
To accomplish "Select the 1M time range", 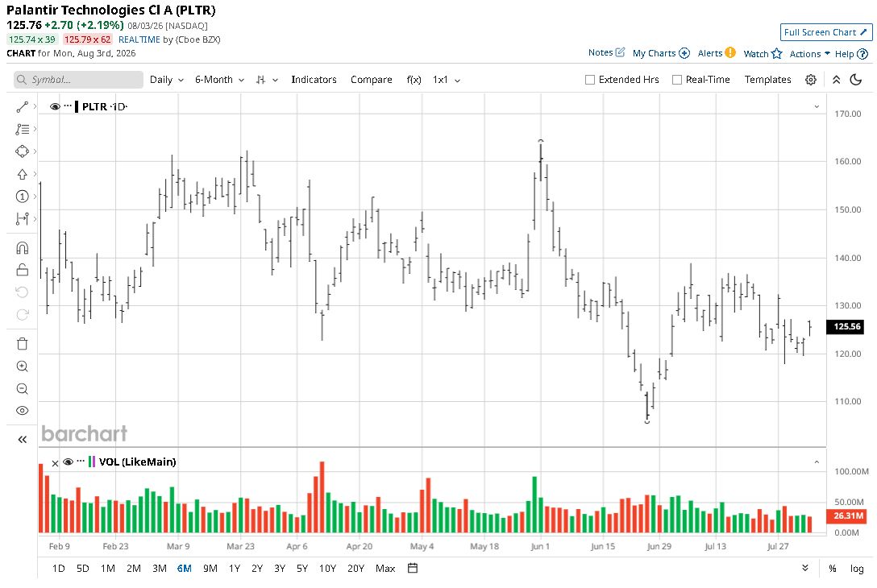I will 107,569.
